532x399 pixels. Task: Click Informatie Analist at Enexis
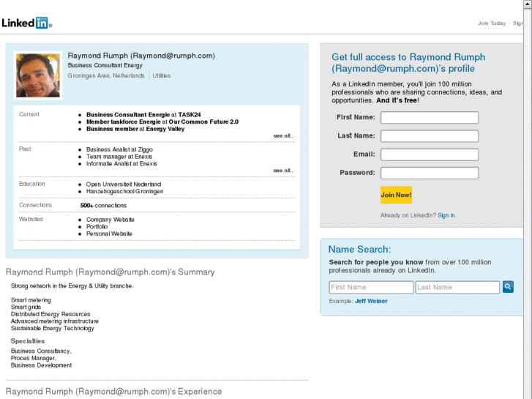tap(121, 164)
